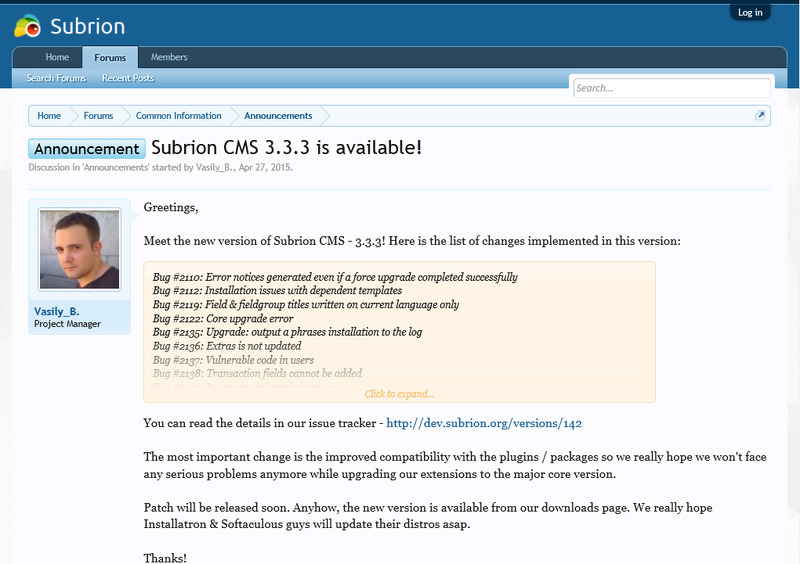Select Search Forums in the sub-navigation
This screenshot has height=564, width=800.
click(56, 78)
